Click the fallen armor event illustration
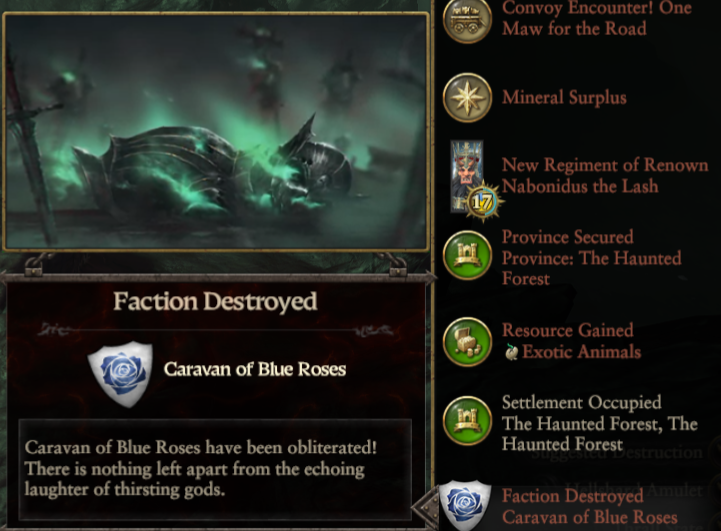Image resolution: width=721 pixels, height=531 pixels. tap(216, 132)
